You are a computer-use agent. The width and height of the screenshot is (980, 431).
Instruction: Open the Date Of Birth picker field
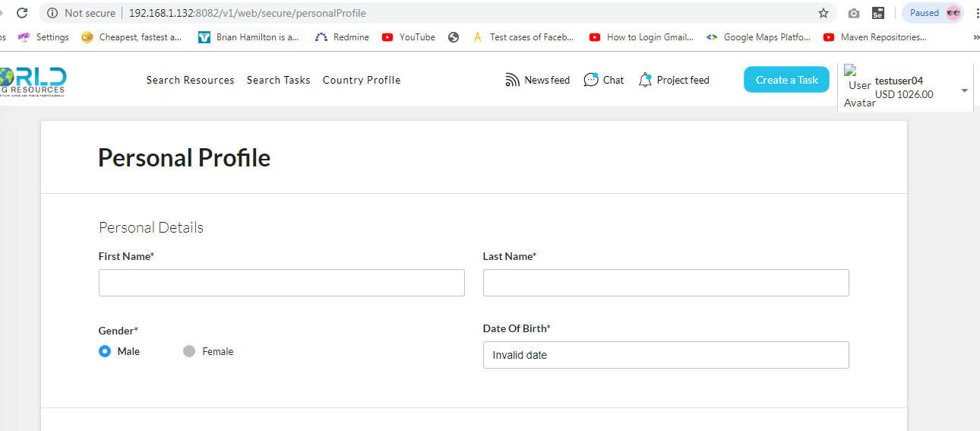pos(665,355)
